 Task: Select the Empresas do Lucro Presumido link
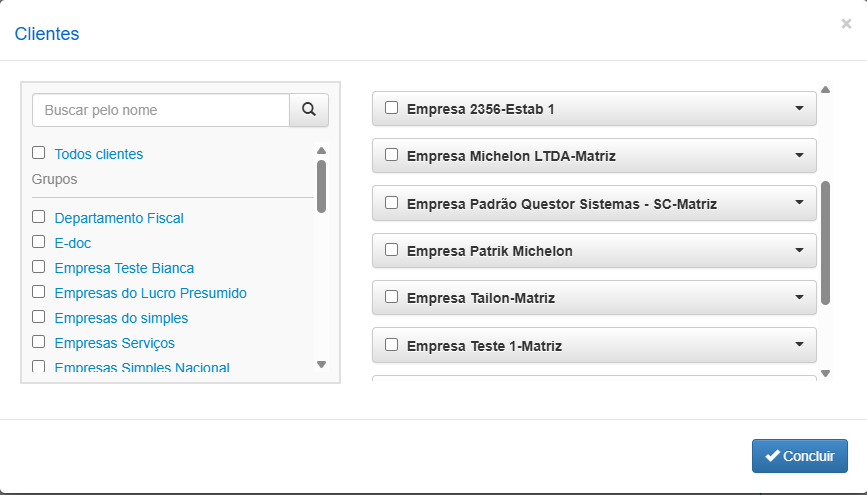coord(150,293)
